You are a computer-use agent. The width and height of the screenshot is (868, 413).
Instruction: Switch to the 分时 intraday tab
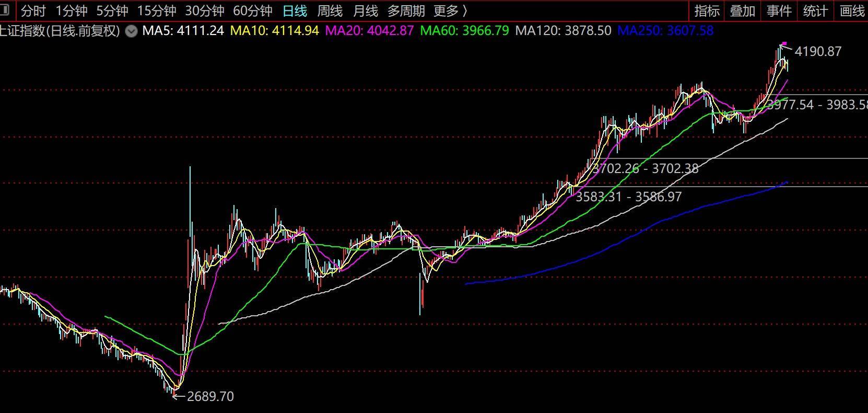click(33, 10)
